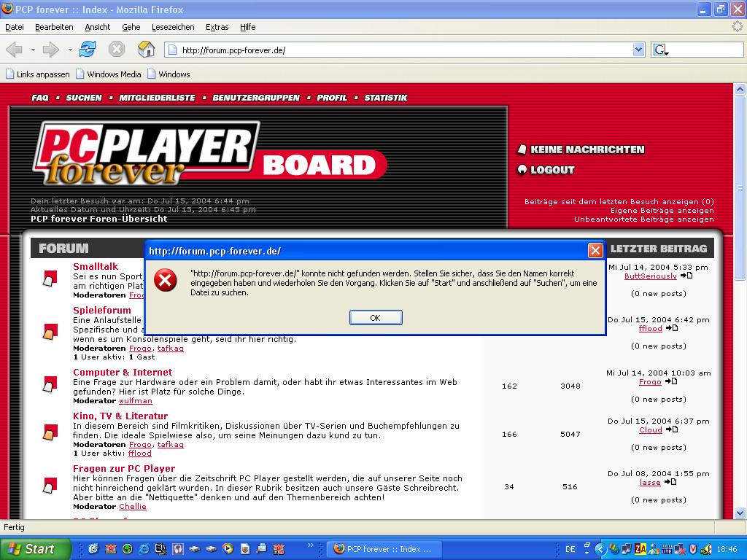Viewport: 747px width, 560px height.
Task: Expand the address bar URL dropdown
Action: [639, 50]
